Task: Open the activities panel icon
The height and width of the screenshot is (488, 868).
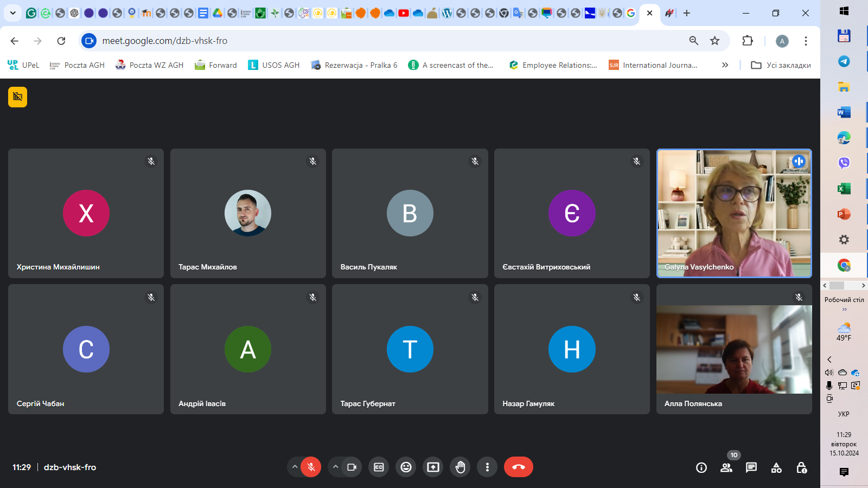Action: point(776,467)
